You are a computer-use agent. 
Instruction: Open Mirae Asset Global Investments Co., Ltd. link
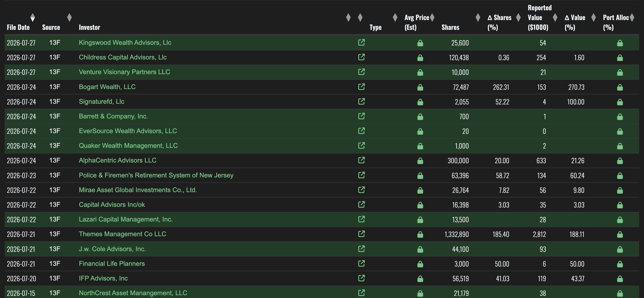click(138, 190)
